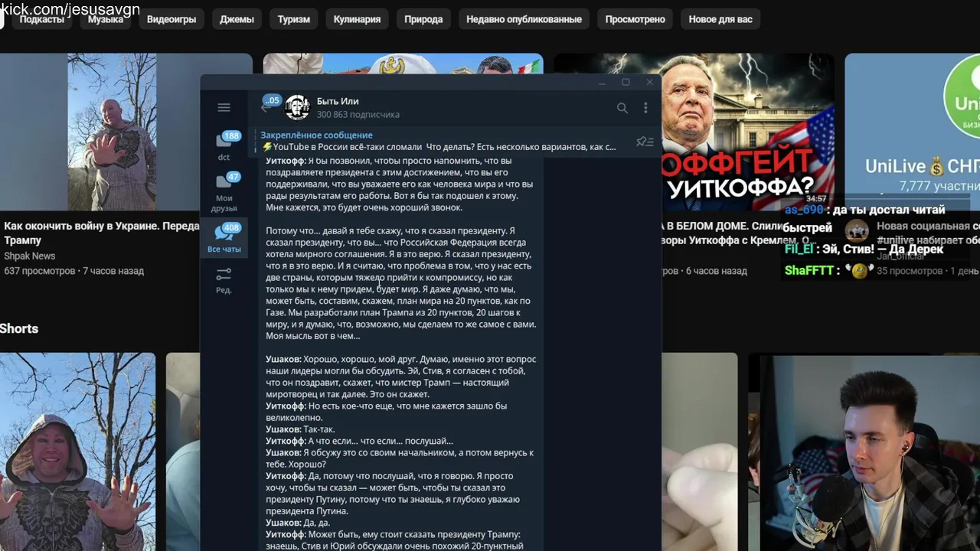Viewport: 980px width, 551px height.
Task: Open the dct chat folder
Action: (224, 145)
